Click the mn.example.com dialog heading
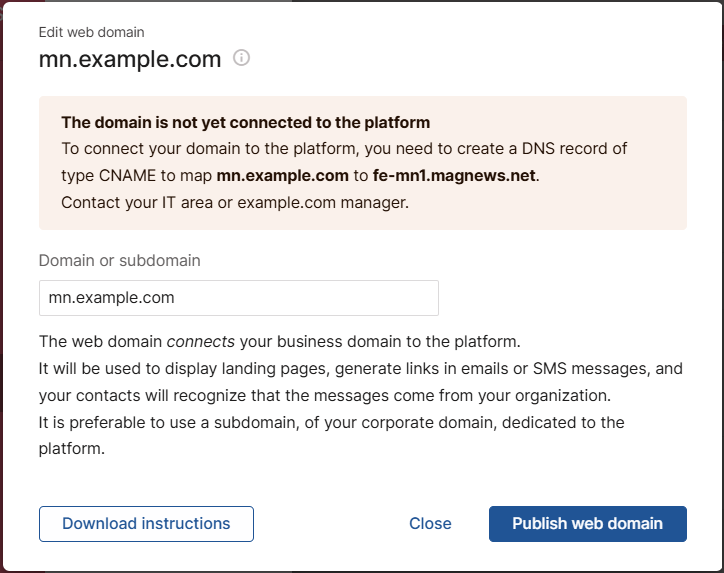The height and width of the screenshot is (573, 724). [130, 59]
